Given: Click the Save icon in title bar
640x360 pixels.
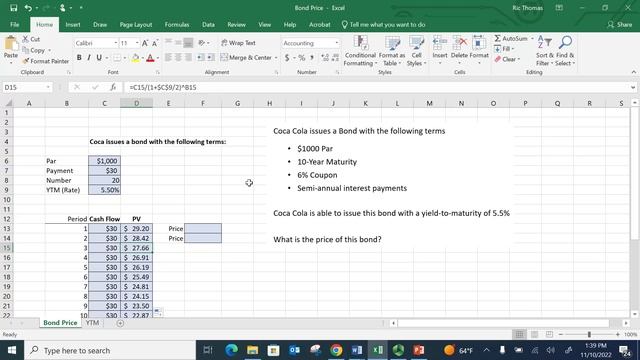Looking at the screenshot, I should (13, 8).
